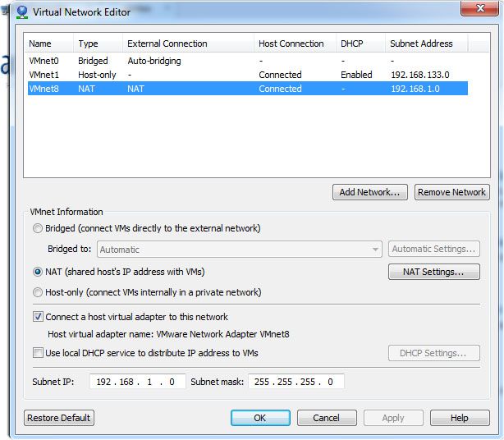The width and height of the screenshot is (504, 440).
Task: Open Help
Action: coord(460,418)
